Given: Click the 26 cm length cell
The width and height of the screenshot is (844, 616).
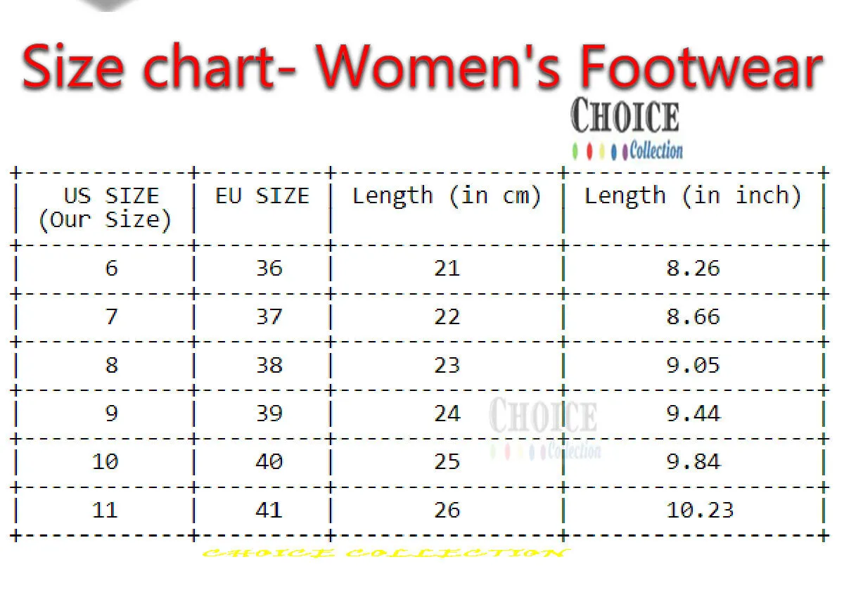Looking at the screenshot, I should click(x=447, y=510).
